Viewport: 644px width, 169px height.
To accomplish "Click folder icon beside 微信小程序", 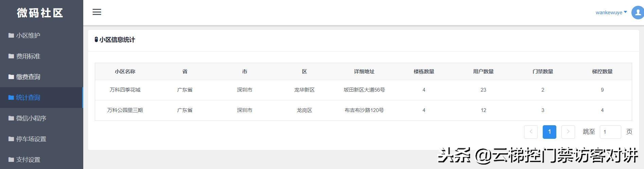I will point(11,118).
